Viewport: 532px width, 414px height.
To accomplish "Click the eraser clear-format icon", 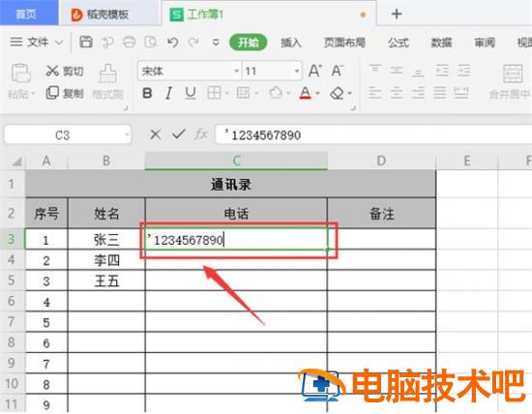I will (337, 93).
